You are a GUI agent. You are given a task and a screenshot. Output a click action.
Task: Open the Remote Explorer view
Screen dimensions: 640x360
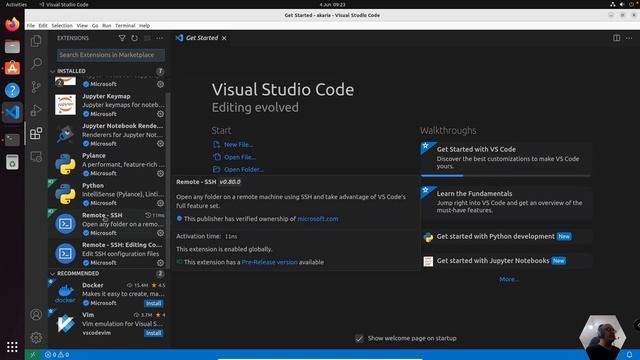pyautogui.click(x=36, y=157)
